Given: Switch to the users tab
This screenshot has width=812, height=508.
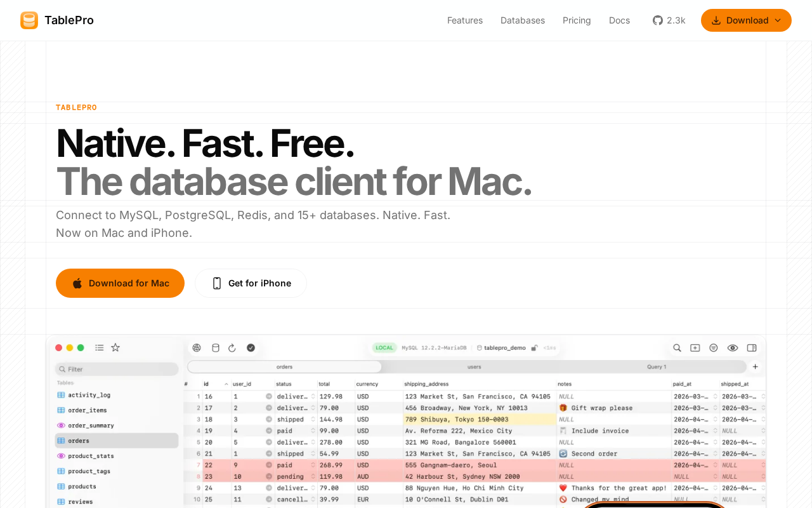Looking at the screenshot, I should [x=474, y=366].
